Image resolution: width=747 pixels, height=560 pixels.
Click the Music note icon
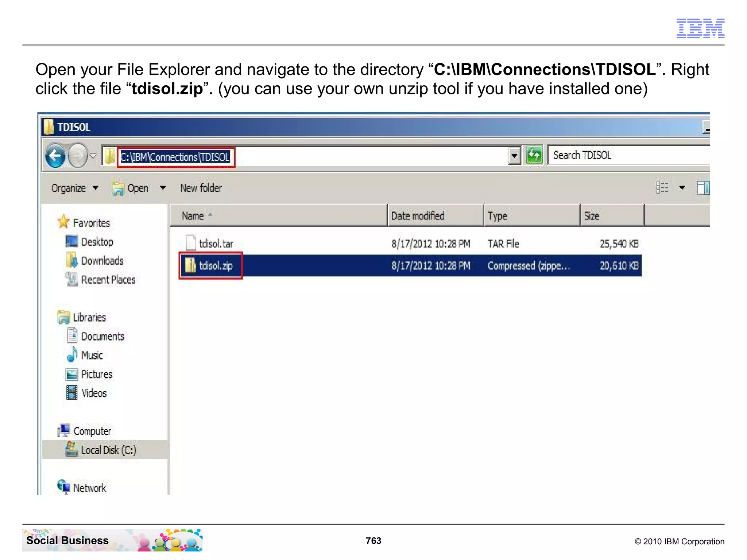(72, 354)
